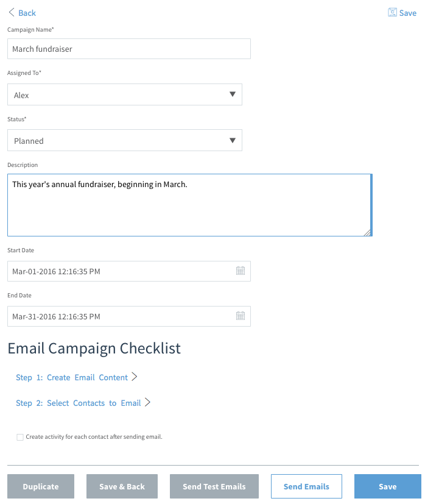Expand the Assigned To dropdown arrow
This screenshot has height=504, width=425.
point(233,94)
